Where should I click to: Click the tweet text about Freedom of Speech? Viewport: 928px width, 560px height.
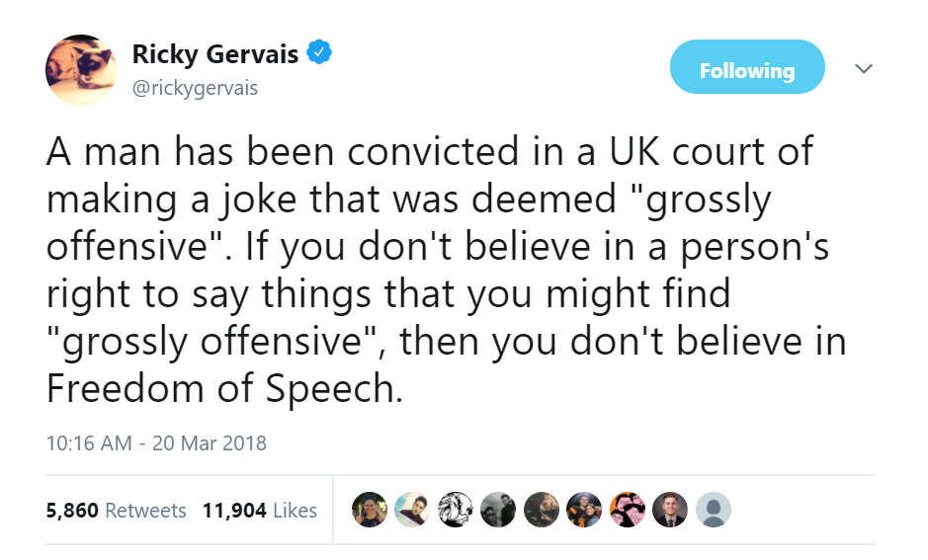coord(447,270)
